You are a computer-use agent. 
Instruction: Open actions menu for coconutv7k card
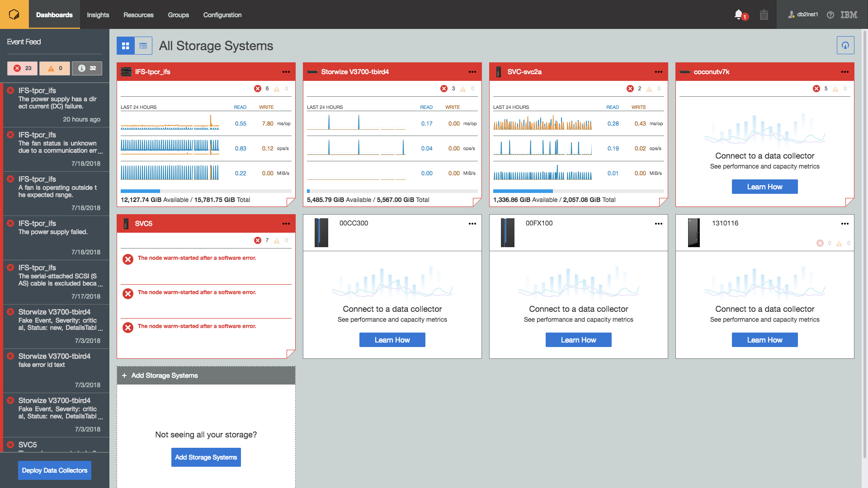pos(845,72)
